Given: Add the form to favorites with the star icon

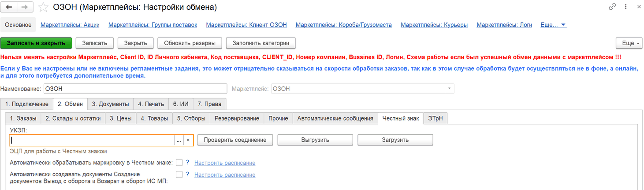Looking at the screenshot, I should tap(43, 8).
